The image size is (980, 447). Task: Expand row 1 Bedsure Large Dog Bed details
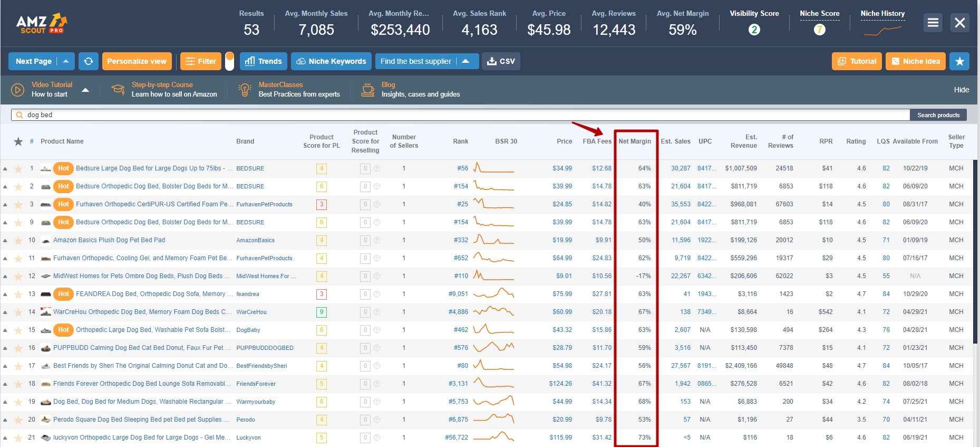(x=5, y=169)
